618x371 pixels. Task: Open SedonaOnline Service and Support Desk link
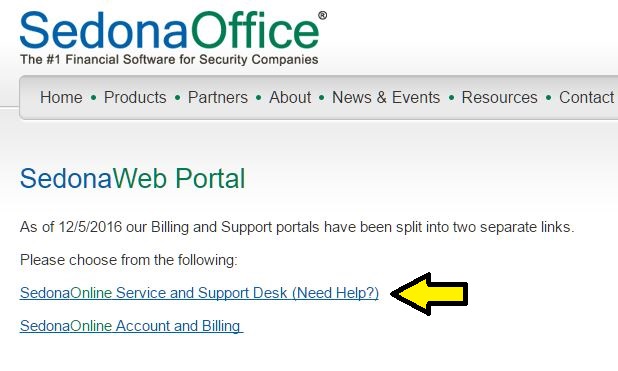click(x=199, y=293)
